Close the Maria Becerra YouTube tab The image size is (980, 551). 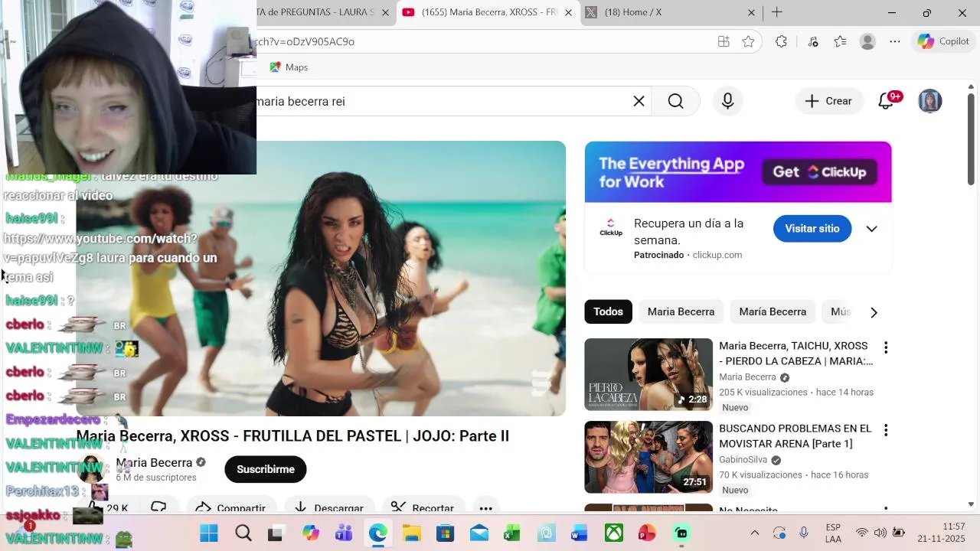click(x=567, y=12)
